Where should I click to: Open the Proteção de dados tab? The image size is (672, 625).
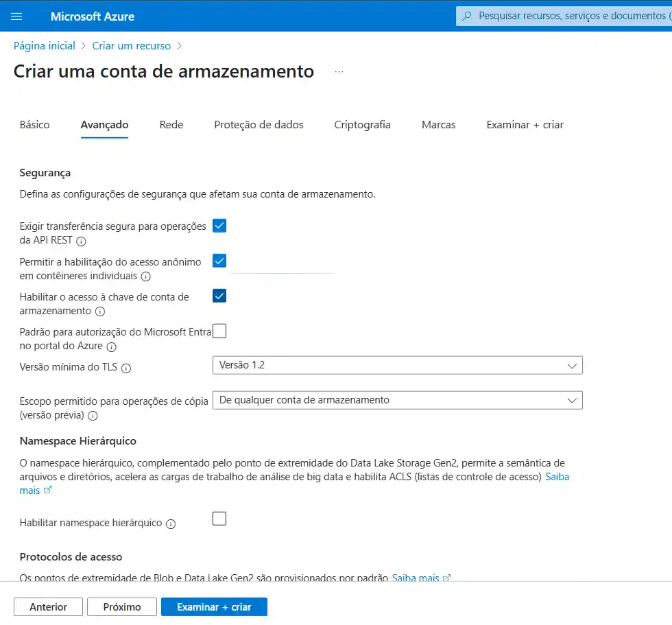coord(259,125)
